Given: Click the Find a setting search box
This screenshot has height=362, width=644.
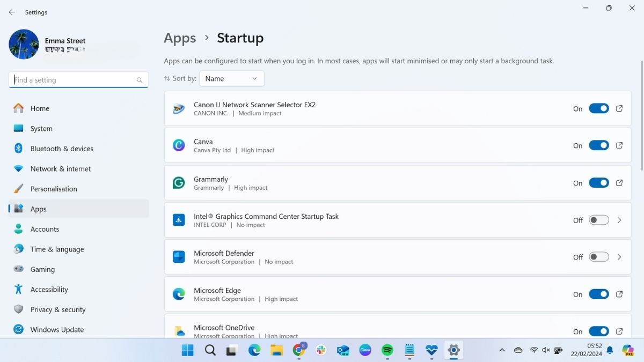Looking at the screenshot, I should (x=78, y=79).
